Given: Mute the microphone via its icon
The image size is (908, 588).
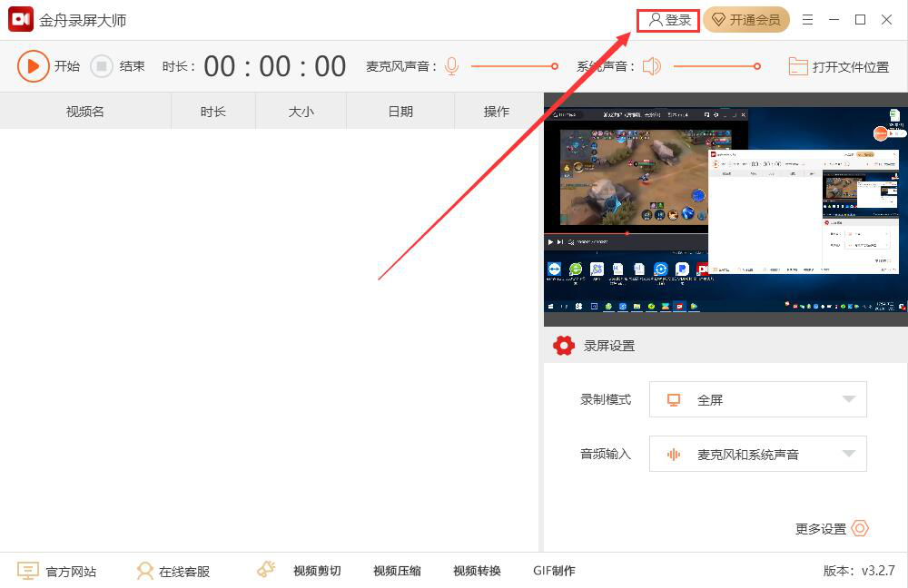Looking at the screenshot, I should (x=451, y=66).
